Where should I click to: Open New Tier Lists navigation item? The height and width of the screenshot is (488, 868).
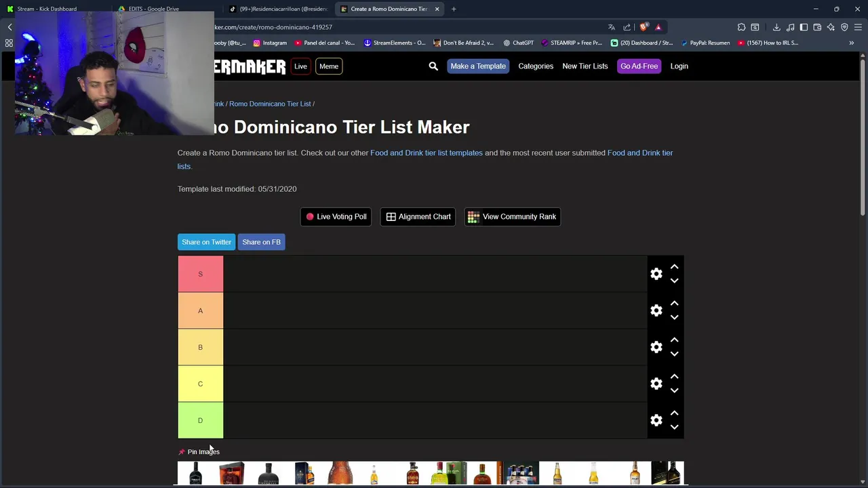585,66
